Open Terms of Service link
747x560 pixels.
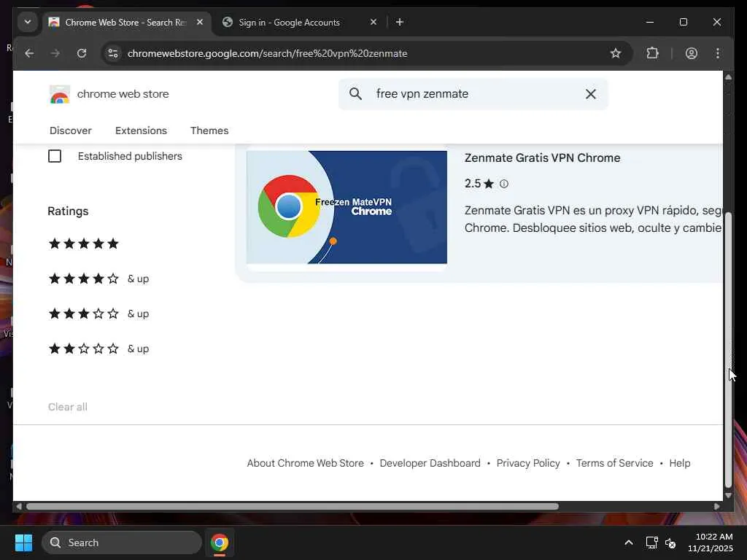tap(614, 463)
